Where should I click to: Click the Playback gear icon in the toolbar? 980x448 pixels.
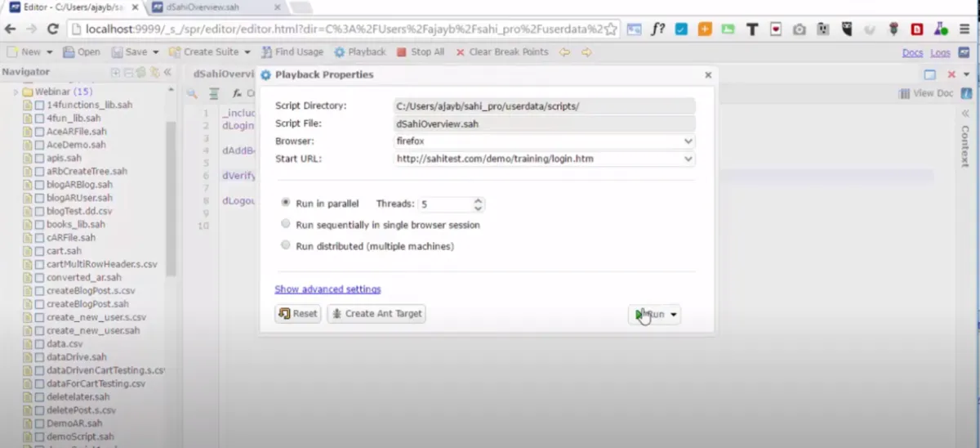[339, 52]
